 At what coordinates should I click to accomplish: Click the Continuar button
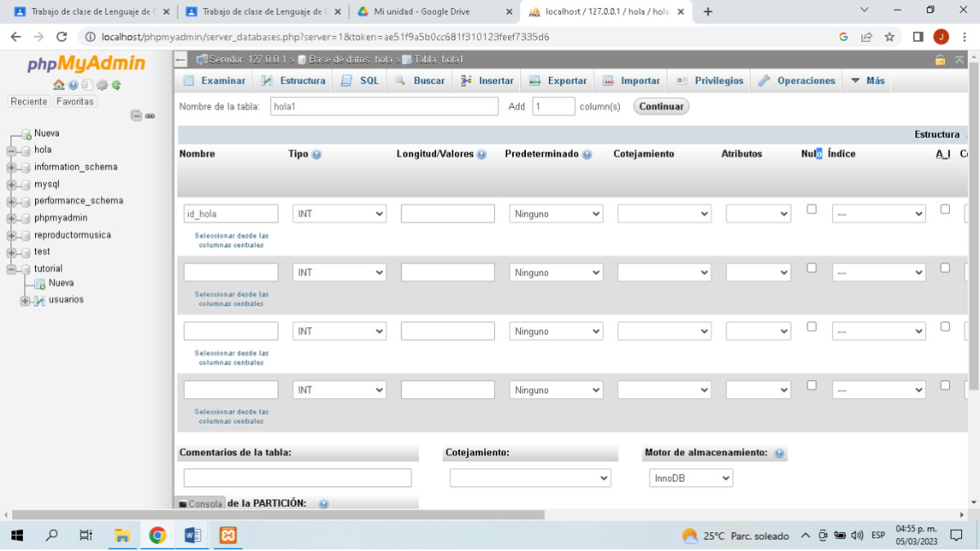coord(660,105)
